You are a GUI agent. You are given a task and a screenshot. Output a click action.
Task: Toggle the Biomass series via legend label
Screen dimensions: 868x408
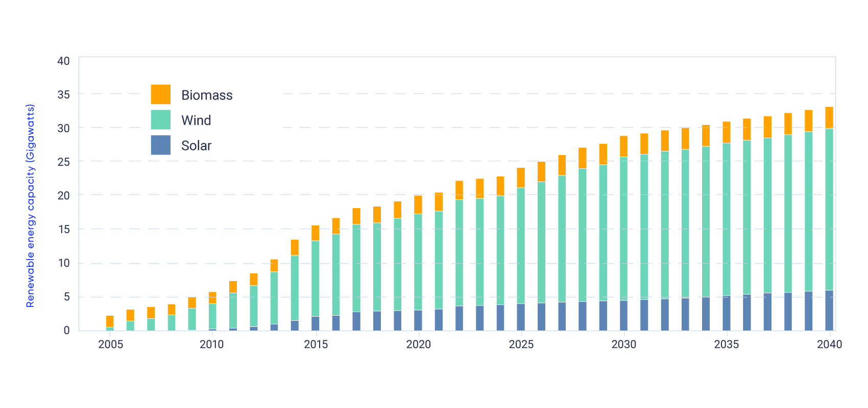207,95
